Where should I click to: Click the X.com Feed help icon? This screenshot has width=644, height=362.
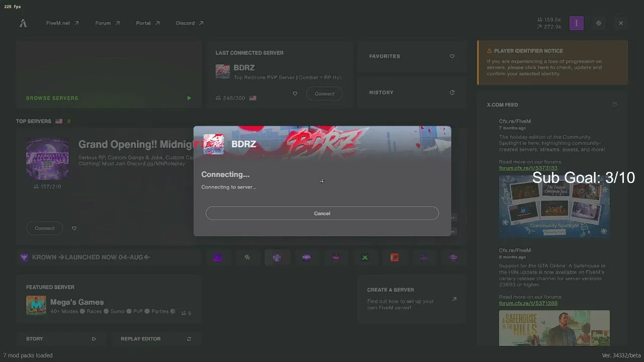coord(614,105)
